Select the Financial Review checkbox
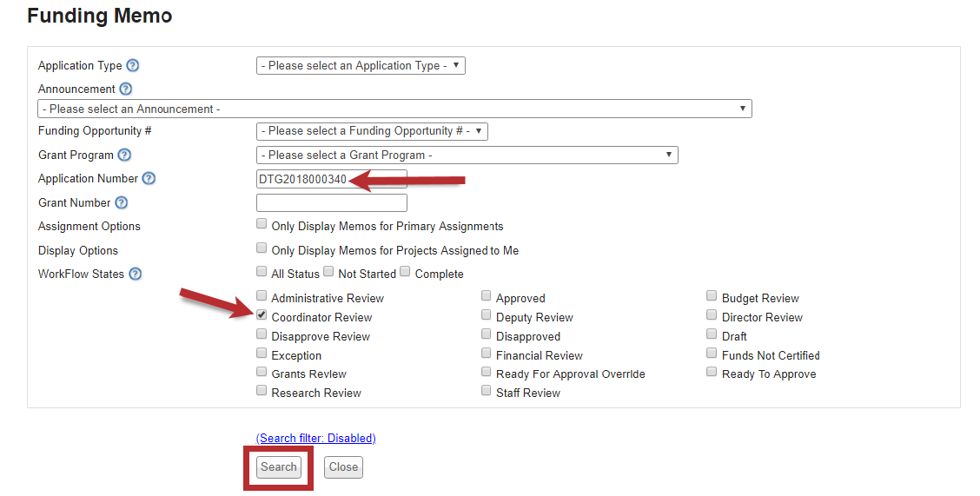 (487, 354)
